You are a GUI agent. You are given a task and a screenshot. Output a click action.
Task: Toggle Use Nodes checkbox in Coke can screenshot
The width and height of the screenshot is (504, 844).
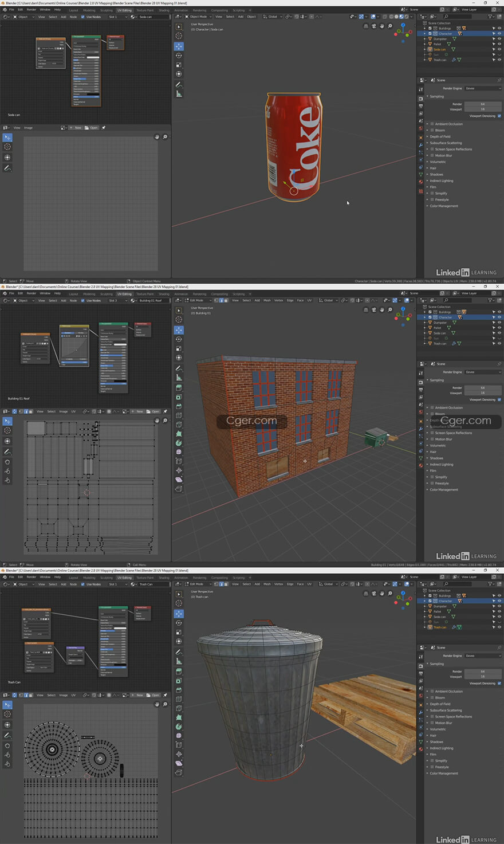82,17
